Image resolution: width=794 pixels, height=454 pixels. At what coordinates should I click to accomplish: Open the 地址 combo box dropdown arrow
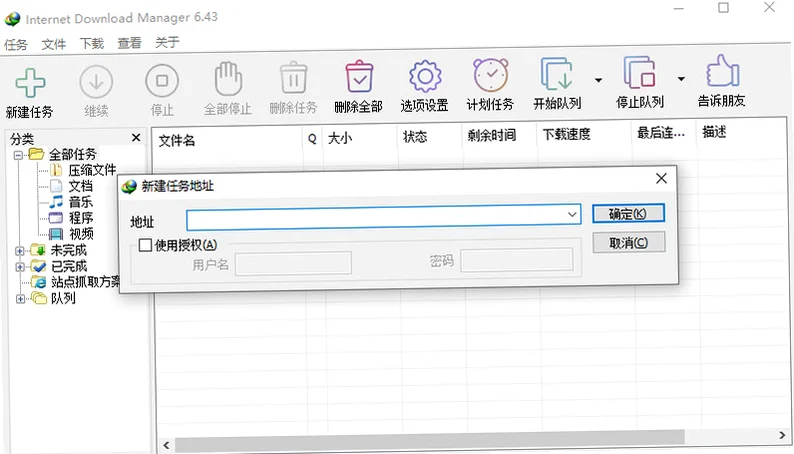(572, 215)
